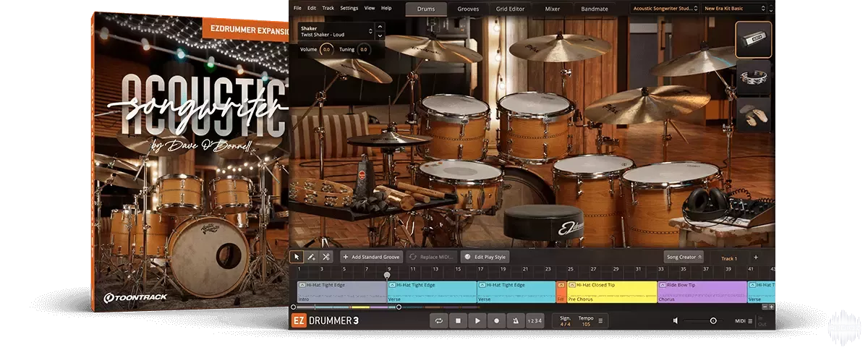Open the File menu
The height and width of the screenshot is (353, 868).
click(x=297, y=8)
